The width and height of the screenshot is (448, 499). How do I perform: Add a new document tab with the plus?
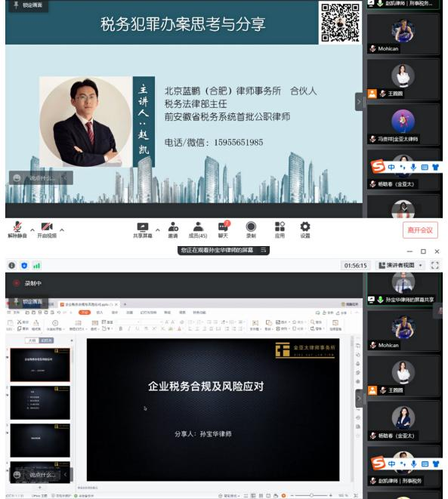pos(125,304)
